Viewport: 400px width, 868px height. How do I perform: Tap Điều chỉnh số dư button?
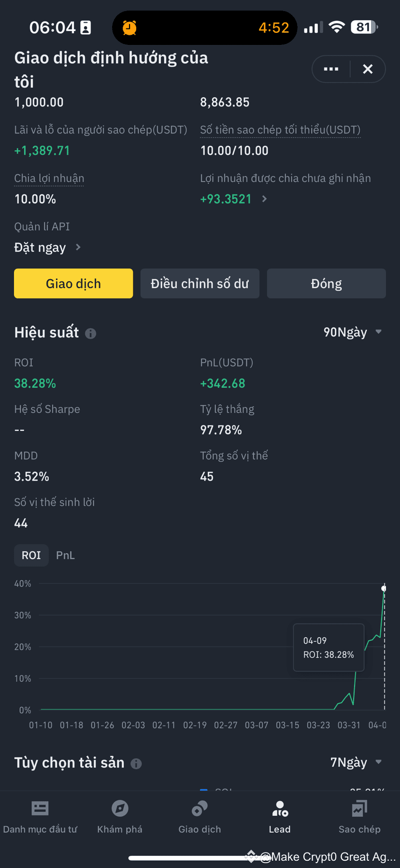pyautogui.click(x=200, y=283)
